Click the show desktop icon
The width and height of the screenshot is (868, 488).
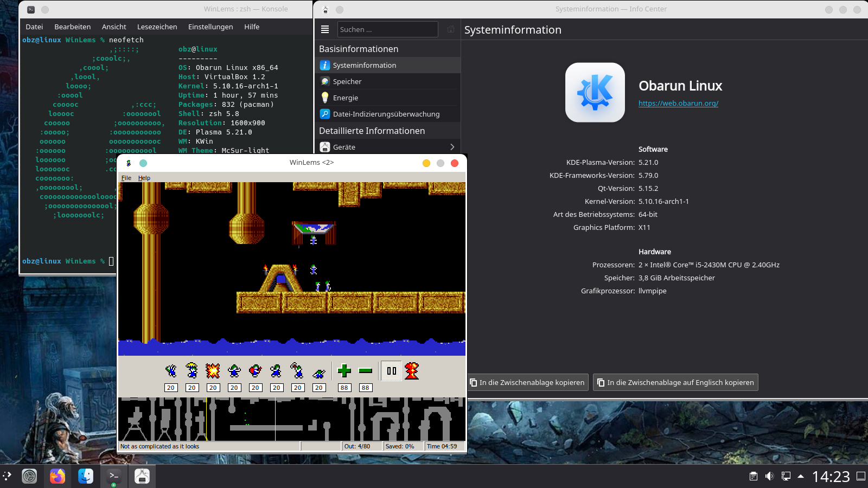point(861,476)
